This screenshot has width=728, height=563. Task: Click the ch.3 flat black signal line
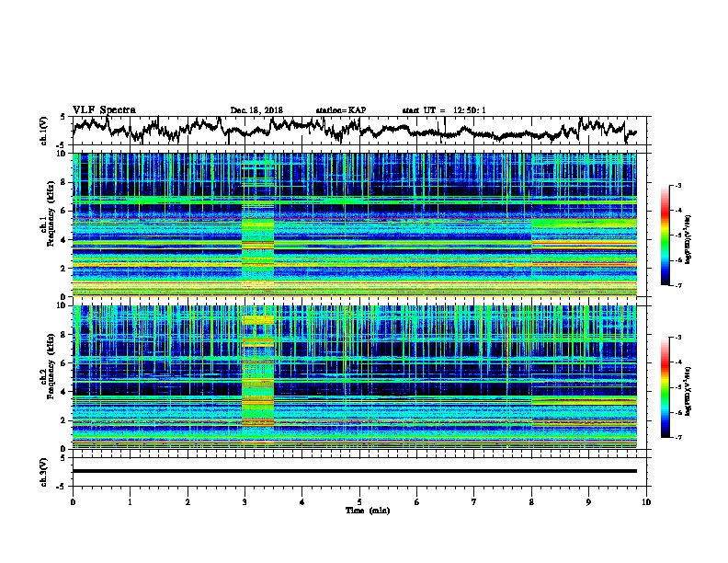pyautogui.click(x=355, y=471)
